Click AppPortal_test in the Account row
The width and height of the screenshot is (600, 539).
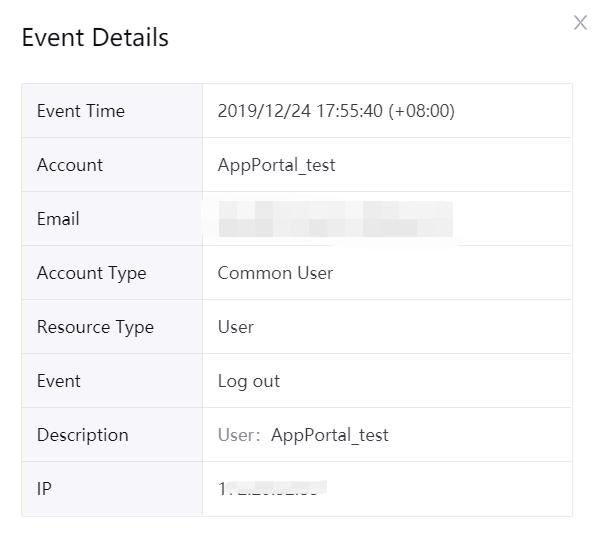click(x=276, y=165)
